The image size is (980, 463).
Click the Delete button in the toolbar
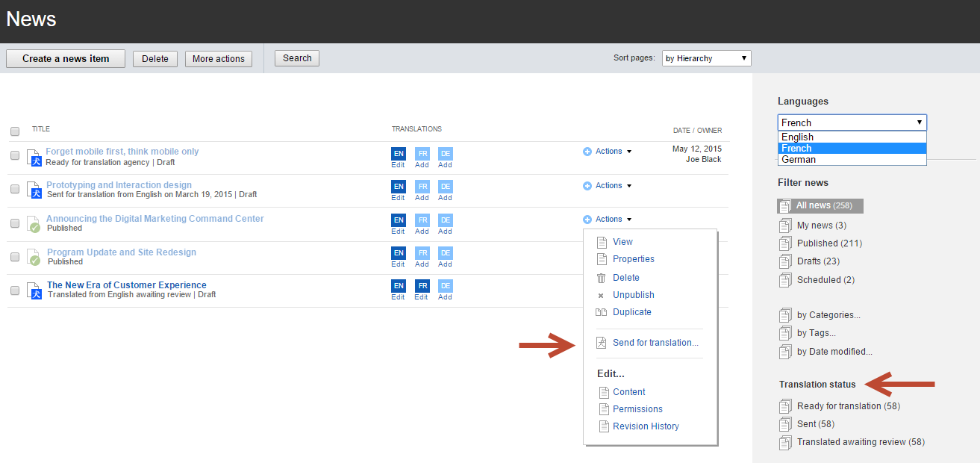[x=155, y=59]
